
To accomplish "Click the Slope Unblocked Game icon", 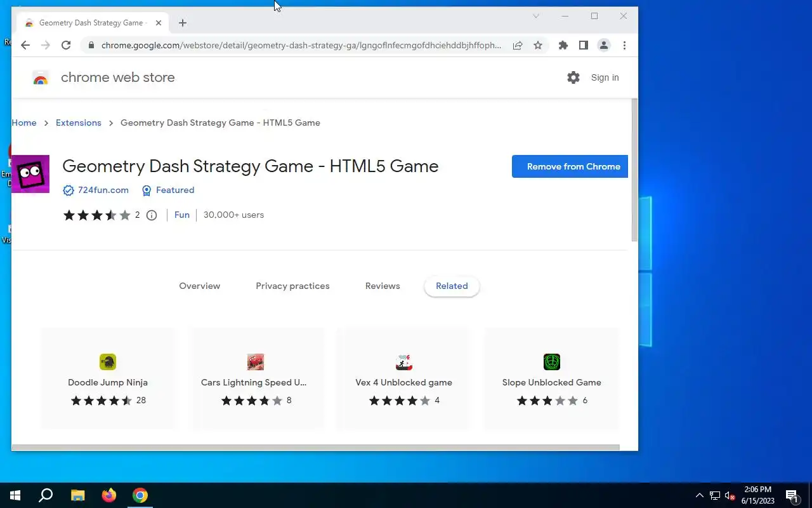I will pyautogui.click(x=552, y=362).
